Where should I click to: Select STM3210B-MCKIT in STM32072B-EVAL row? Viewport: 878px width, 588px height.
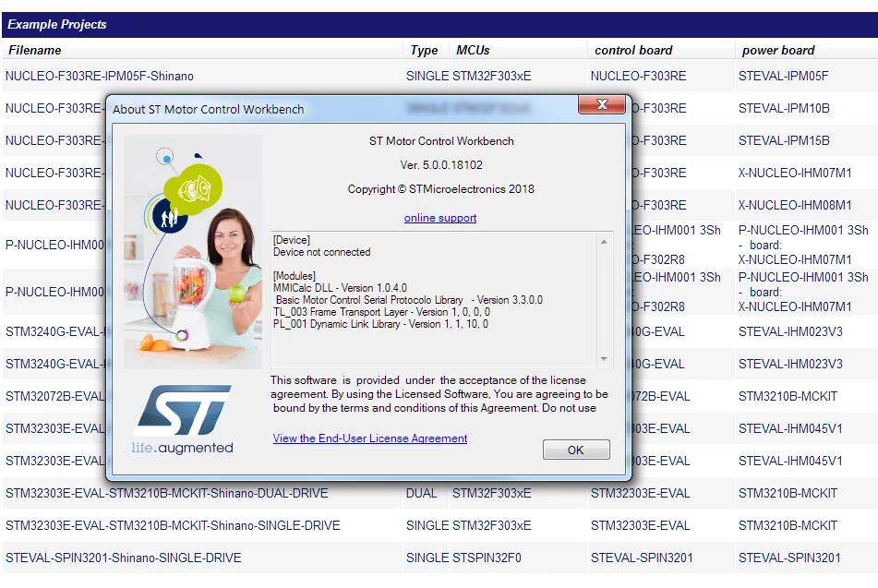click(x=788, y=397)
